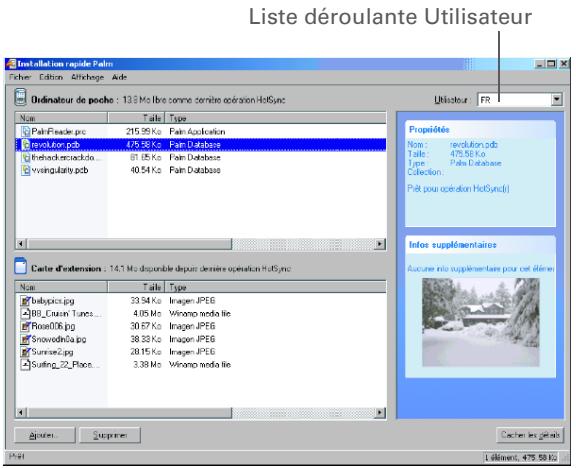Sort handheld list by Type column
The height and width of the screenshot is (468, 576).
[276, 118]
